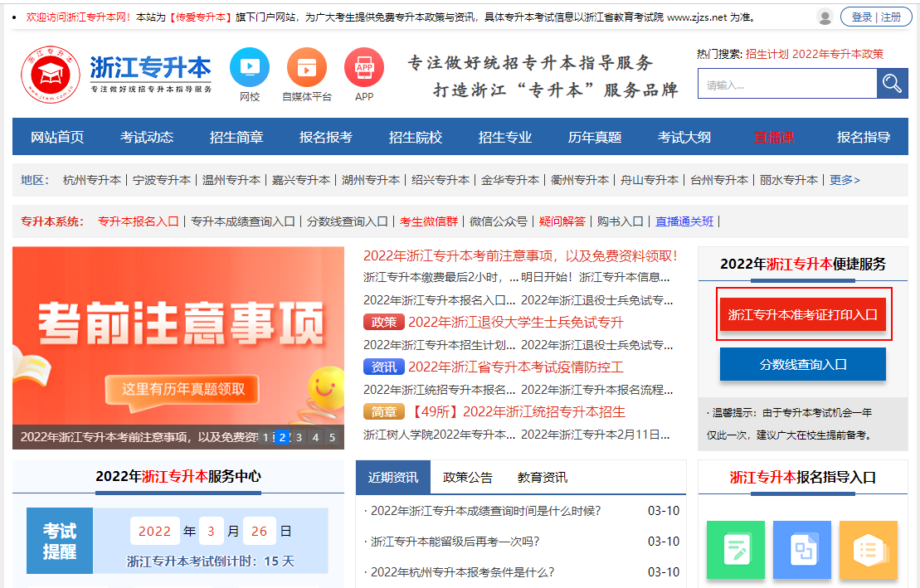
Task: Click the 分数线查询入口 blue button
Action: pos(802,365)
